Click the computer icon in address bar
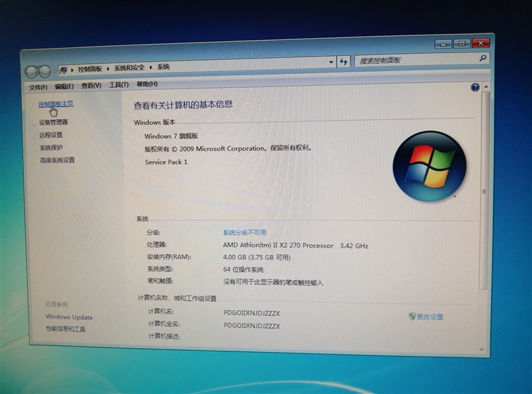Viewport: 532px width, 394px height. coord(63,71)
